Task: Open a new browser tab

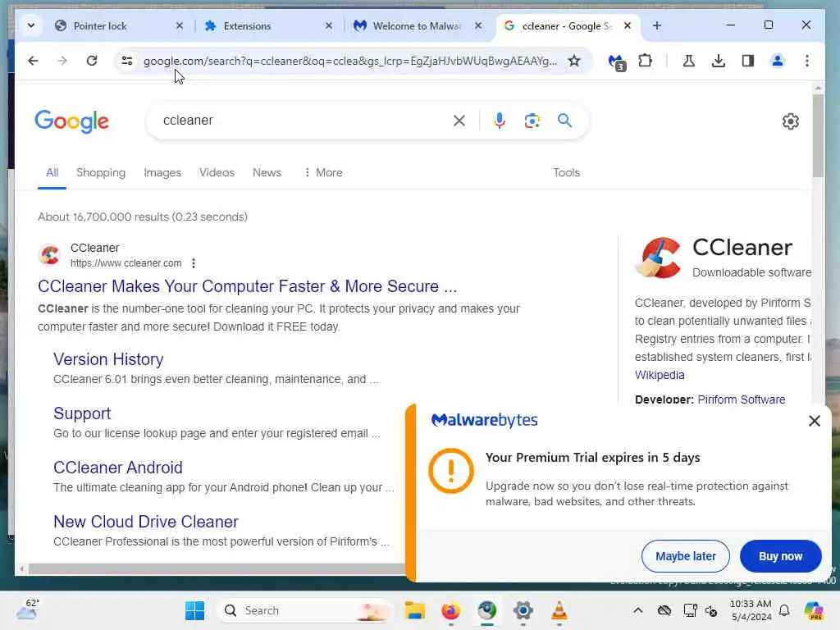Action: (657, 25)
